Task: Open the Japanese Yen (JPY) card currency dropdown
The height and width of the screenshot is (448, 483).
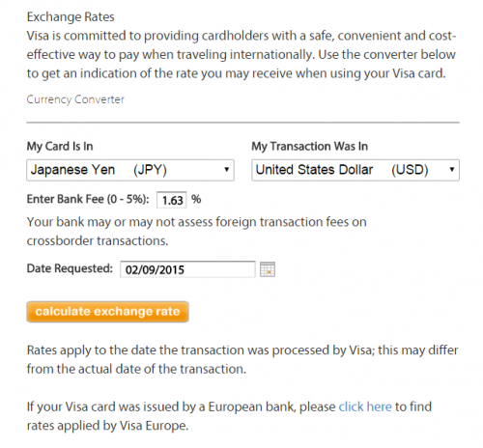Action: (130, 170)
